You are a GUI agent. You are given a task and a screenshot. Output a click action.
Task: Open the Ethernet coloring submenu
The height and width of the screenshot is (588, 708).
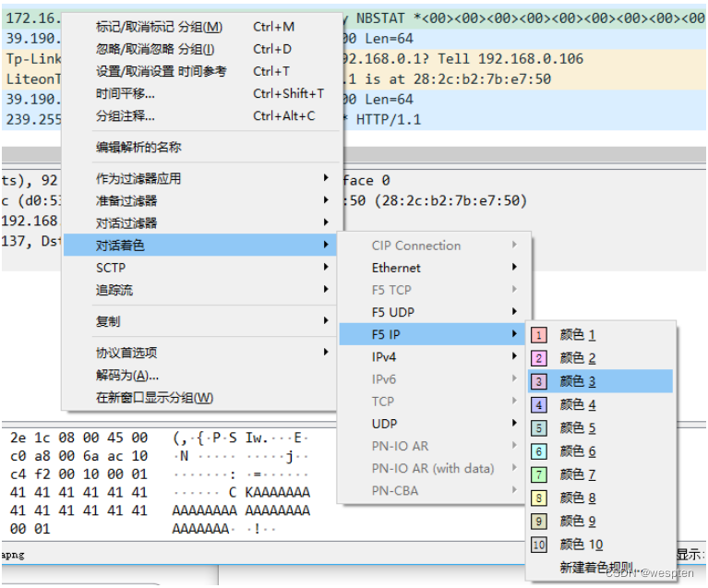click(x=434, y=268)
